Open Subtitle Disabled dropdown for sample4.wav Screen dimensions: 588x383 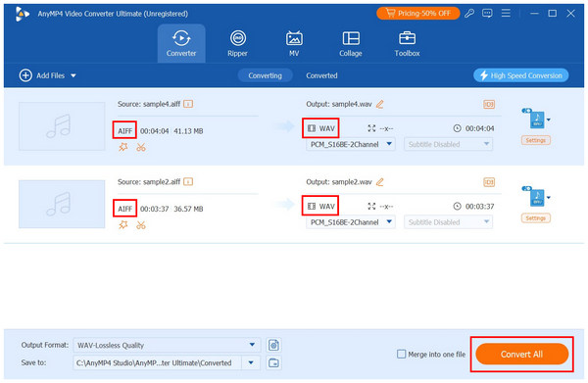[x=448, y=144]
